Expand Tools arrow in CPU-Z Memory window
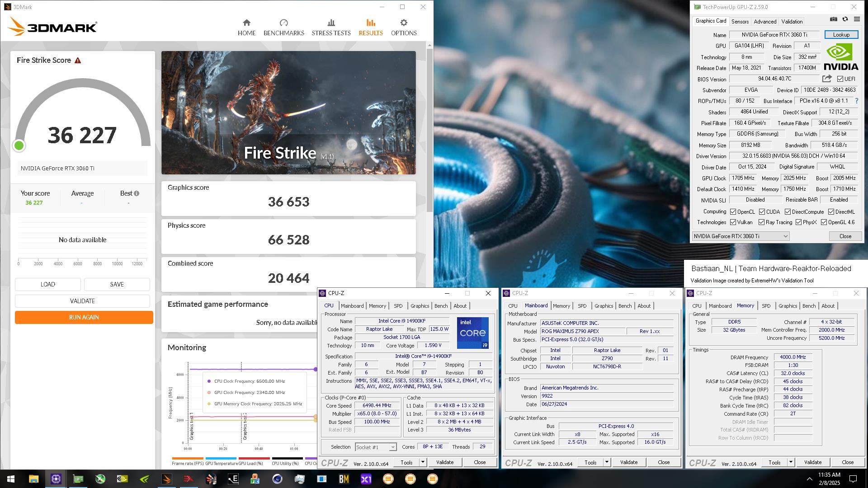Viewport: 868px width, 488px height. click(x=791, y=462)
